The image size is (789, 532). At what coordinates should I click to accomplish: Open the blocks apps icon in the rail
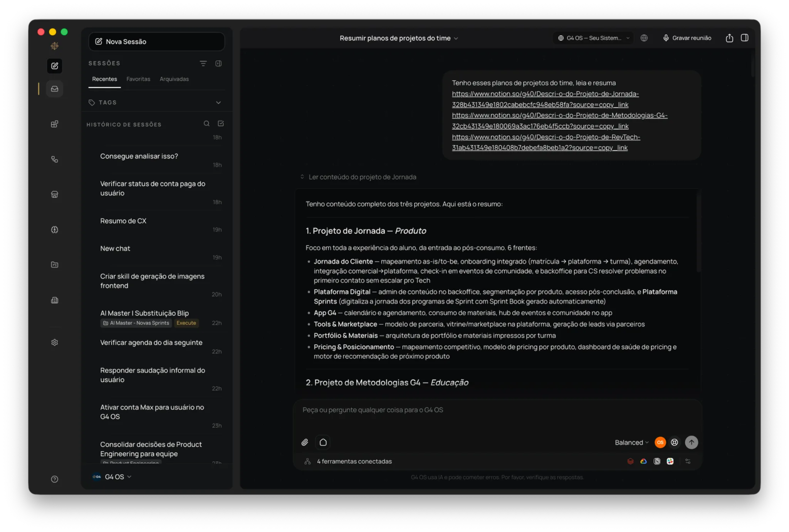[x=55, y=124]
